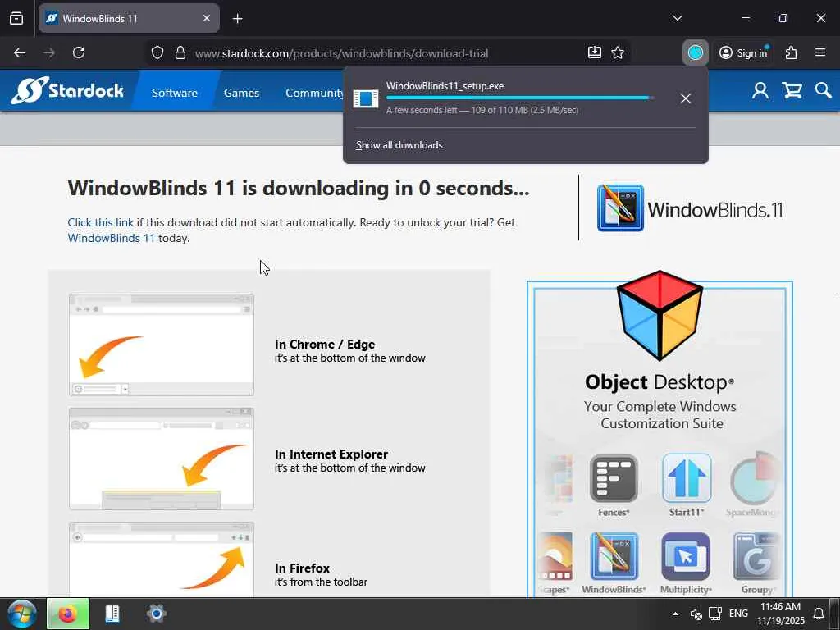
Task: Click the setup file icon in downloads panel
Action: point(366,98)
